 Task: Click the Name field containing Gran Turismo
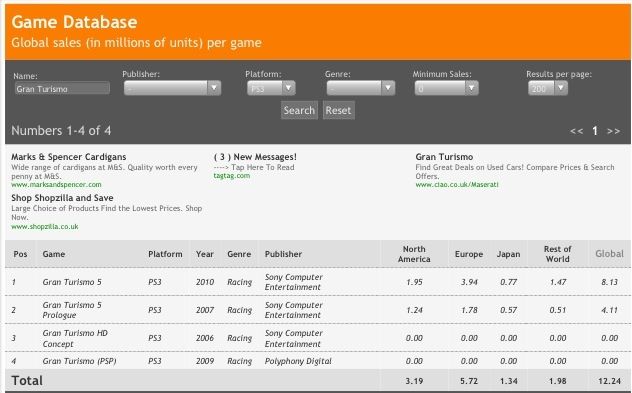[62, 89]
